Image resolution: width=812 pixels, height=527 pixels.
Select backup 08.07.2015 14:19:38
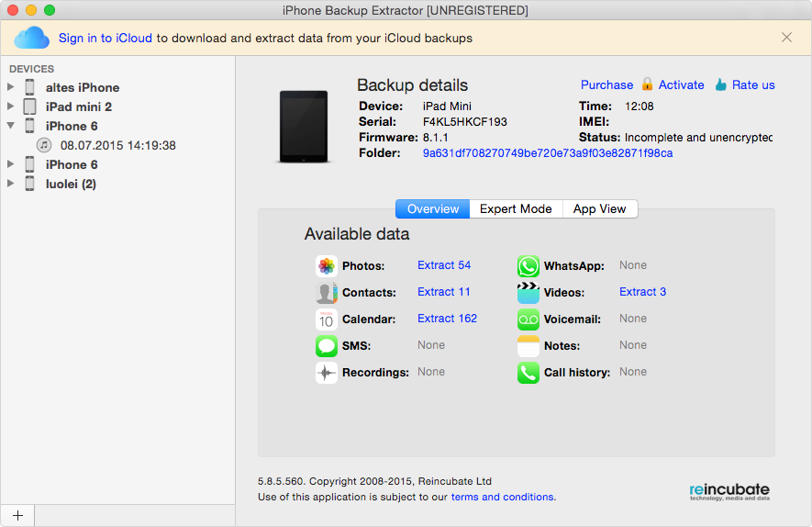pos(118,145)
